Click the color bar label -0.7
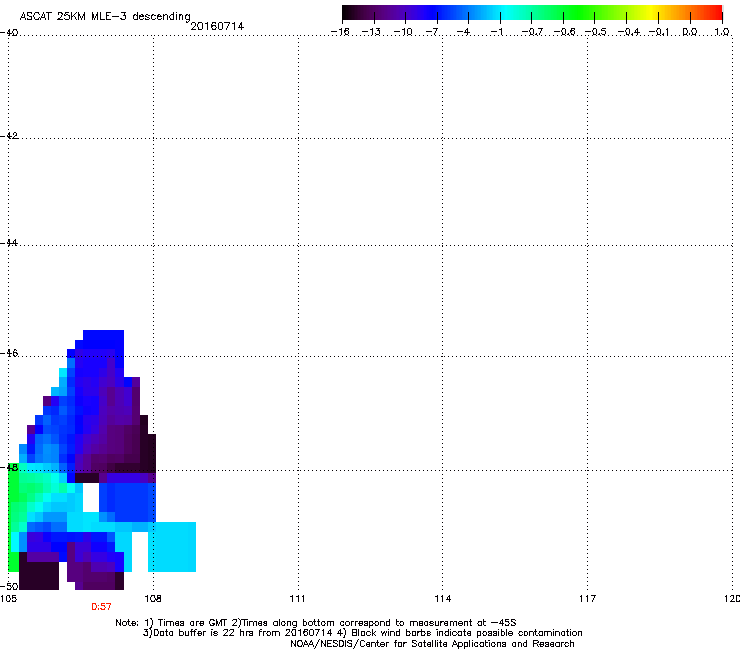Viewport: 740px width, 650px height. pos(532,32)
